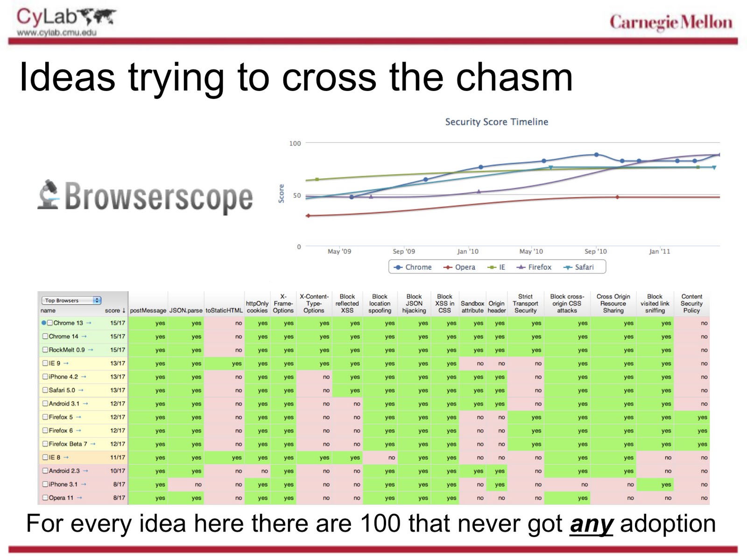Click the name column header
The image size is (747, 560).
[x=48, y=310]
